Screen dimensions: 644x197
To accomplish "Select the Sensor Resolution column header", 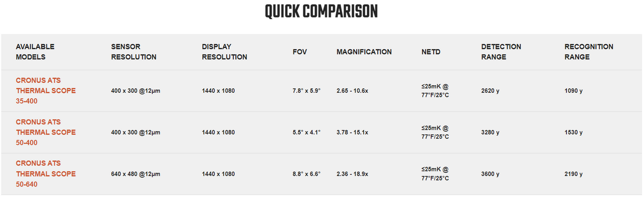I will coord(134,52).
